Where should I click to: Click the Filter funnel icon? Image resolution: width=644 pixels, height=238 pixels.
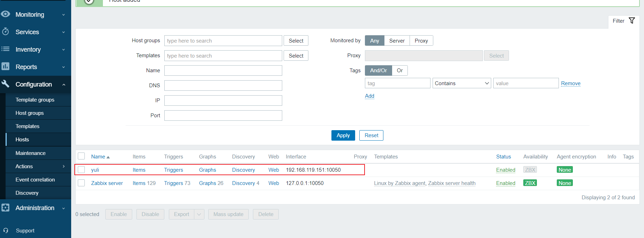tap(632, 21)
